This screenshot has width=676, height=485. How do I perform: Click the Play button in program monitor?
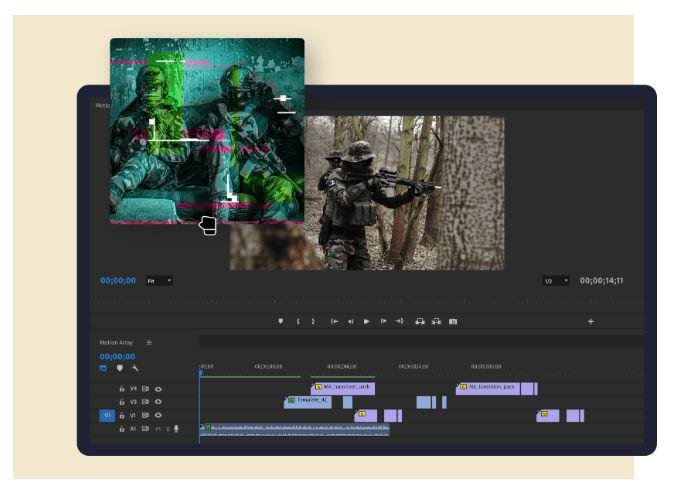[367, 321]
